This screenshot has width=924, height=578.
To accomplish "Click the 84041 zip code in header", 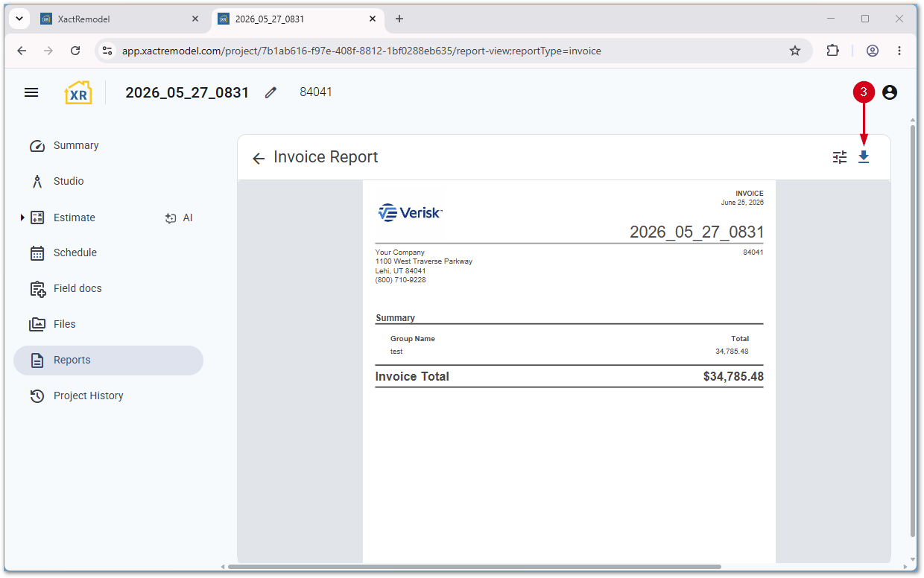I will (x=316, y=92).
